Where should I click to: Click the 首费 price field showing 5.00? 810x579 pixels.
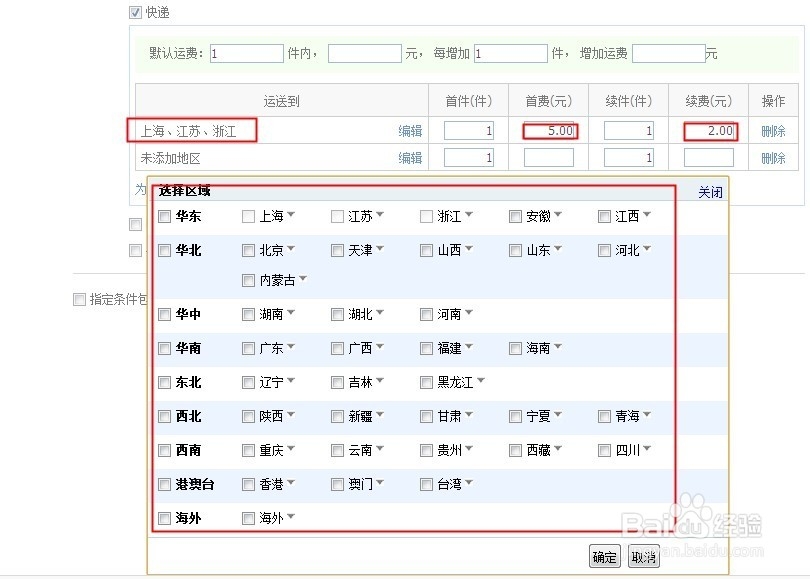pos(549,130)
